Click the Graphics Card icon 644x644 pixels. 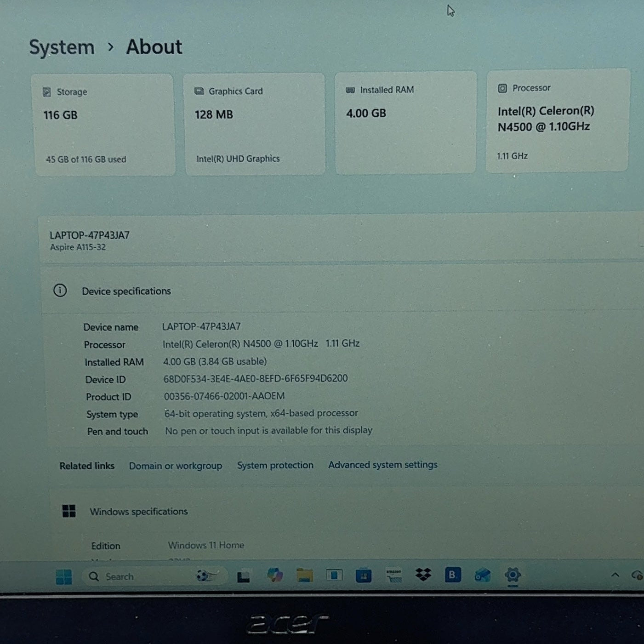pos(199,91)
